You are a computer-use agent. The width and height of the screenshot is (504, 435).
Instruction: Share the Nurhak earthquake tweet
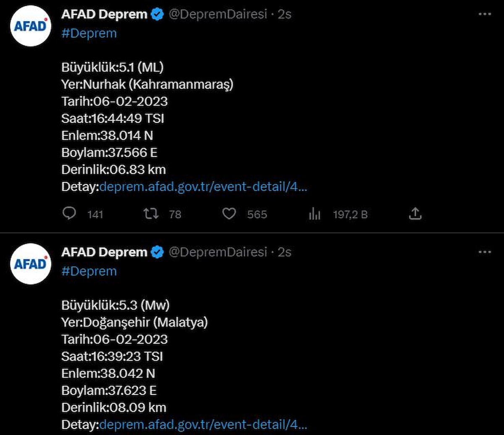415,214
